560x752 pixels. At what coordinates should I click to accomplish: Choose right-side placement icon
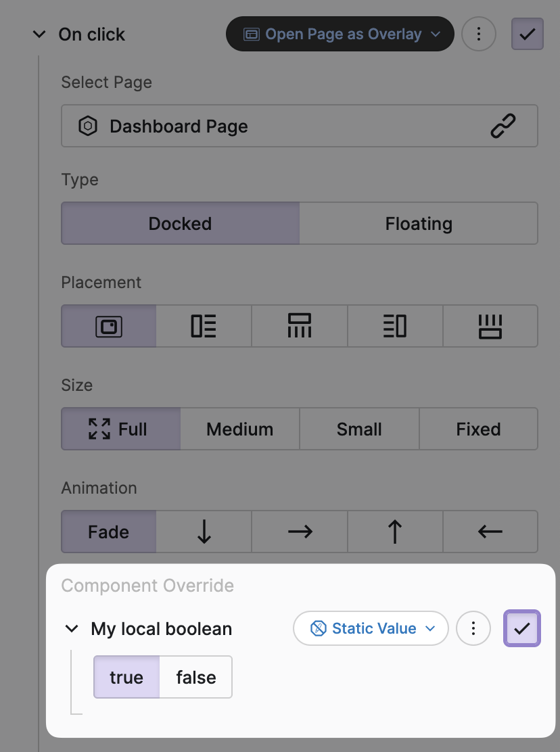point(395,327)
